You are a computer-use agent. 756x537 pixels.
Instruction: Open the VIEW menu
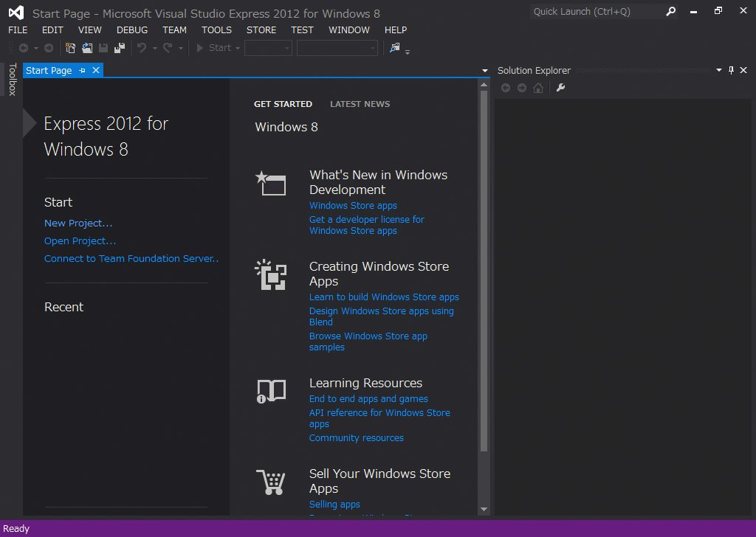[x=89, y=30]
